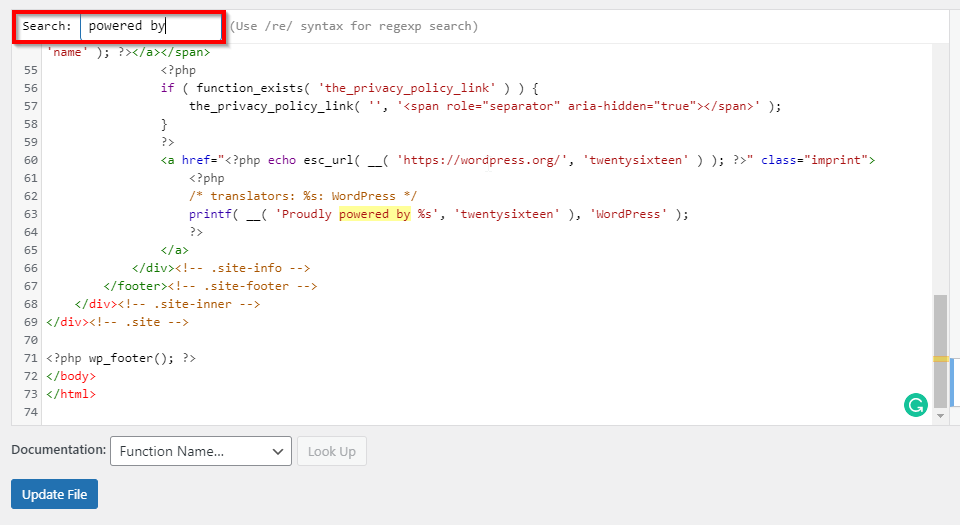Screen dimensions: 960x525
Task: Click the highlighted 'powered by' text on line 63
Action: tap(375, 214)
